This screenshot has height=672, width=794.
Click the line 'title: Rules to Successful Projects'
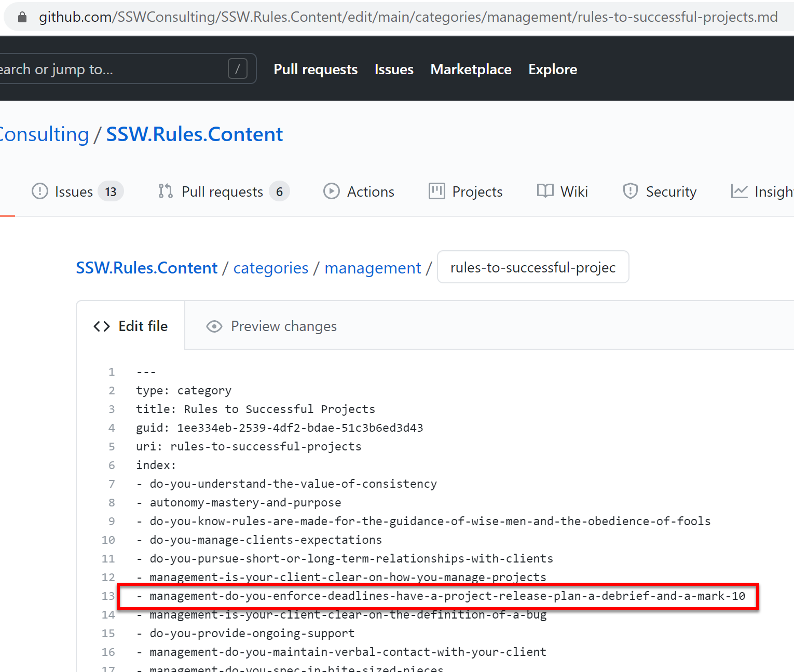pos(255,409)
